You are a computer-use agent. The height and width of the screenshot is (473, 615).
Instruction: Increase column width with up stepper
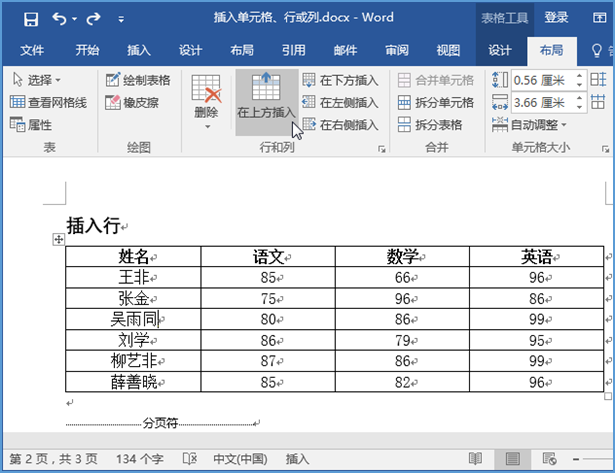[x=579, y=98]
